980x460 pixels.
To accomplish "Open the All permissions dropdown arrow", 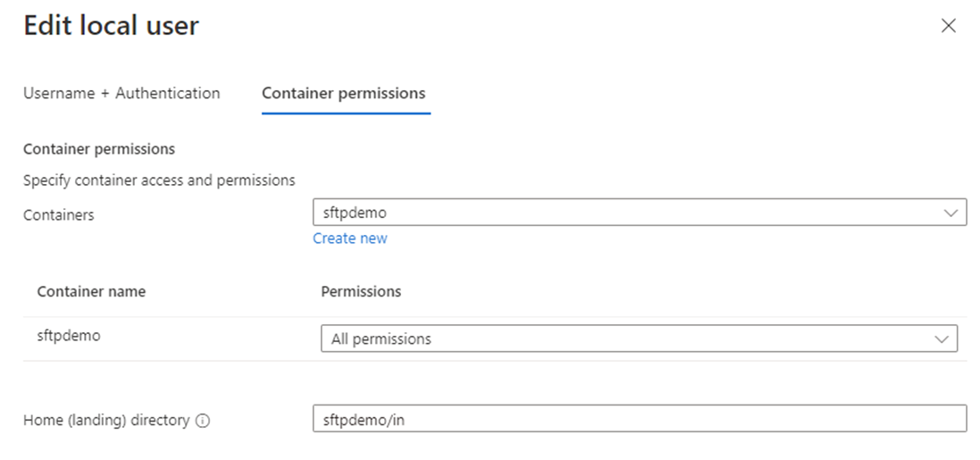I will (x=942, y=339).
